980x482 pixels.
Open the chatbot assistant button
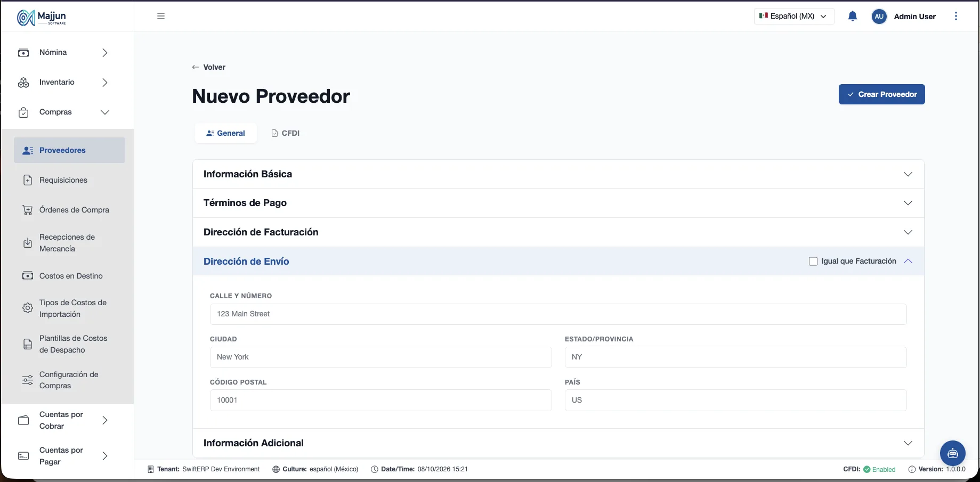[953, 453]
